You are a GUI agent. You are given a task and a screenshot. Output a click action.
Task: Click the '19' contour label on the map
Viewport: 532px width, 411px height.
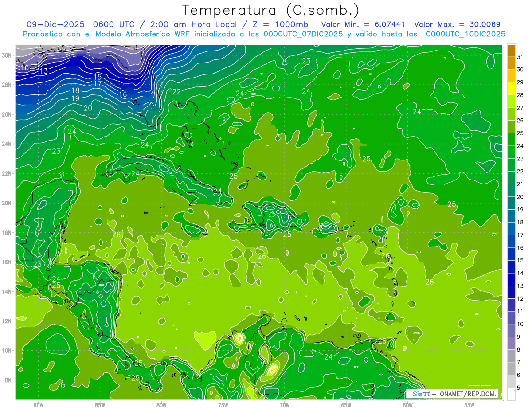click(75, 98)
